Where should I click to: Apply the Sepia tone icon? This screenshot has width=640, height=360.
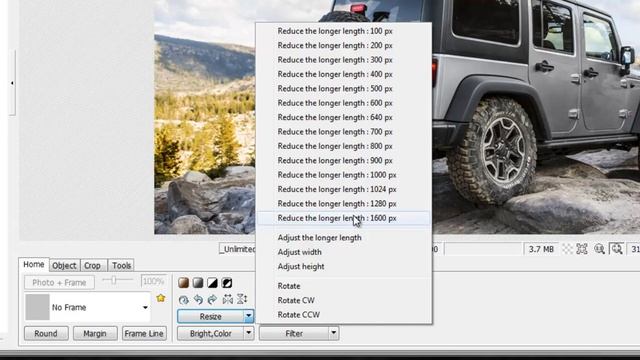point(184,282)
